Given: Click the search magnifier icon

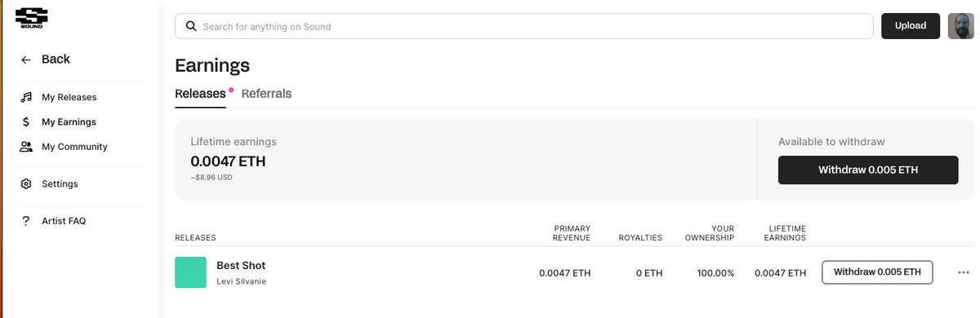Looking at the screenshot, I should pyautogui.click(x=191, y=26).
